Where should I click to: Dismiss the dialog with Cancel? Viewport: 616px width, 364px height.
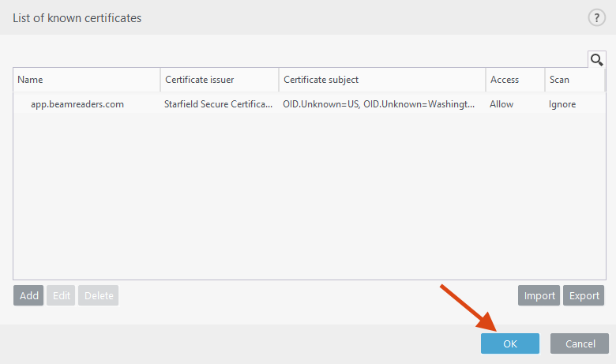tap(580, 343)
